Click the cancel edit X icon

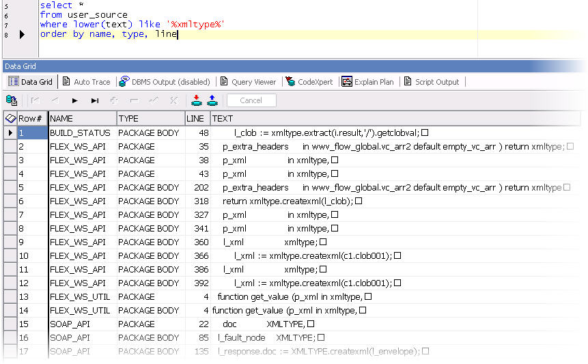[173, 100]
